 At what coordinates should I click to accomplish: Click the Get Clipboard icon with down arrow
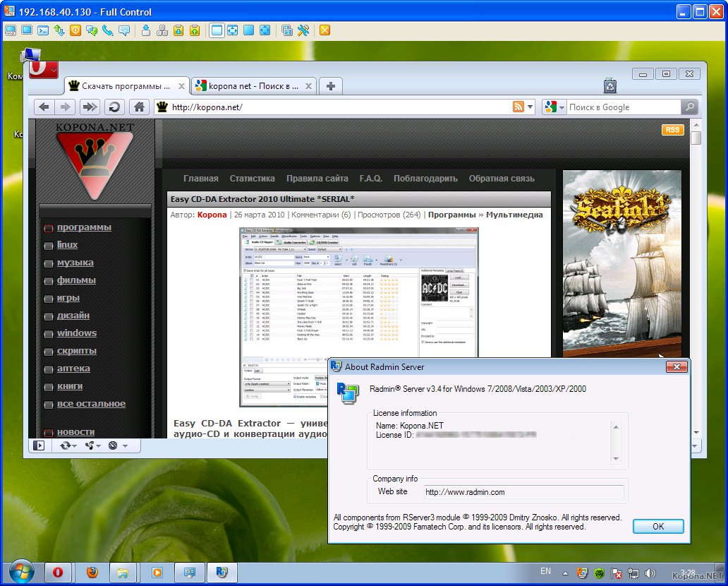[178, 30]
